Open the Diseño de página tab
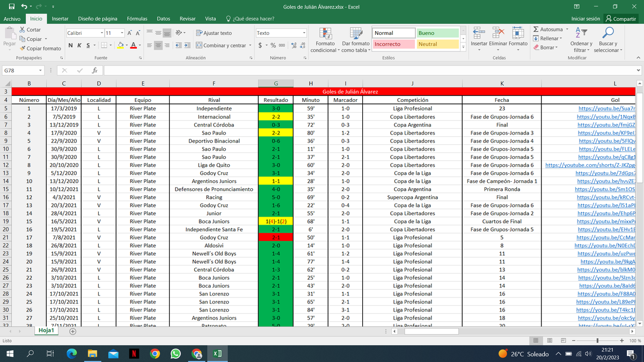 98,19
